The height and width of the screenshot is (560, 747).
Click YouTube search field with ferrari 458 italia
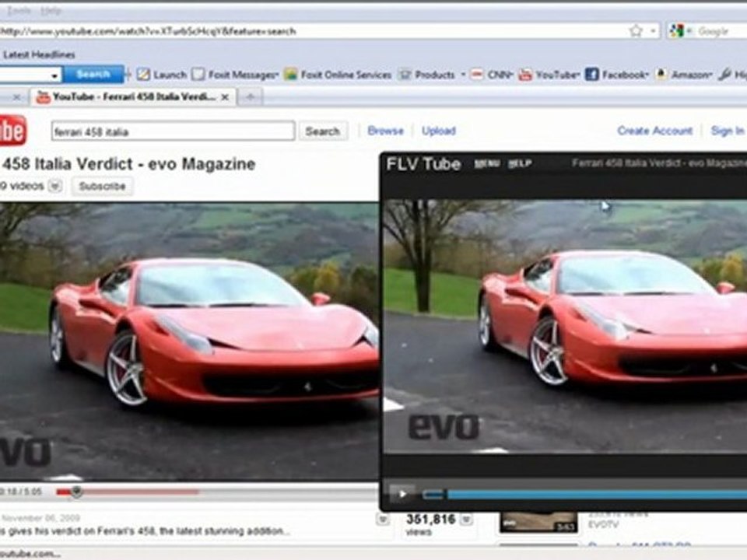pos(173,131)
